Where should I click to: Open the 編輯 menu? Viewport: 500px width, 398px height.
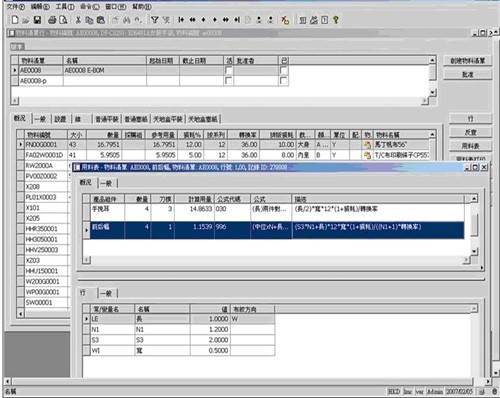40,7
